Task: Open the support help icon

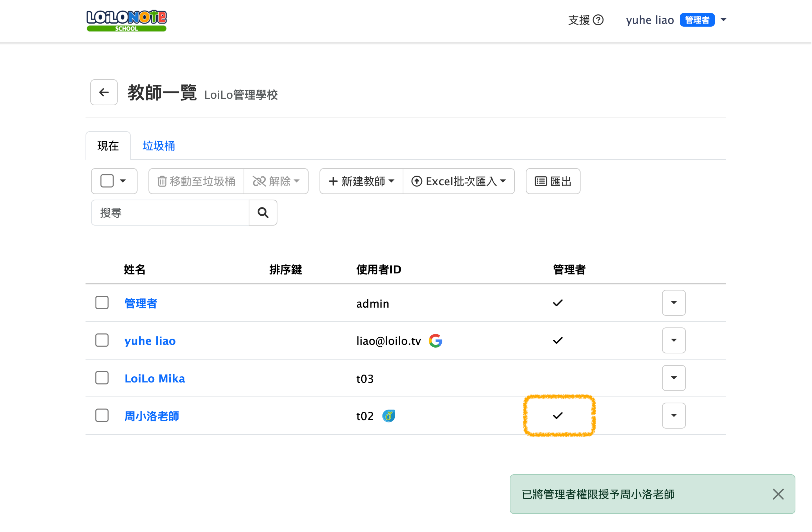Action: click(598, 20)
